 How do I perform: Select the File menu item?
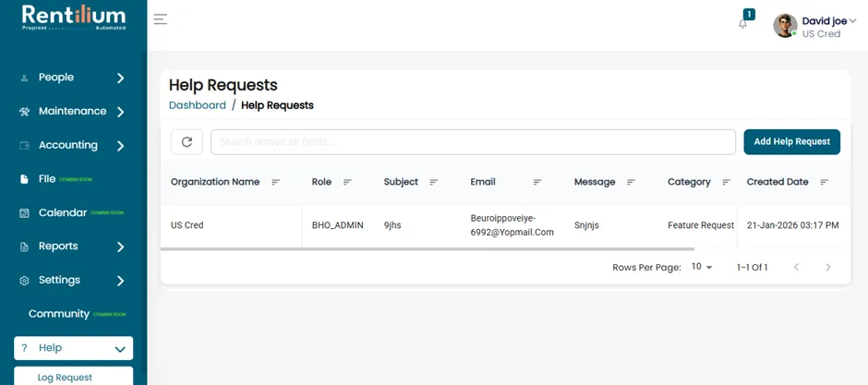[x=73, y=179]
